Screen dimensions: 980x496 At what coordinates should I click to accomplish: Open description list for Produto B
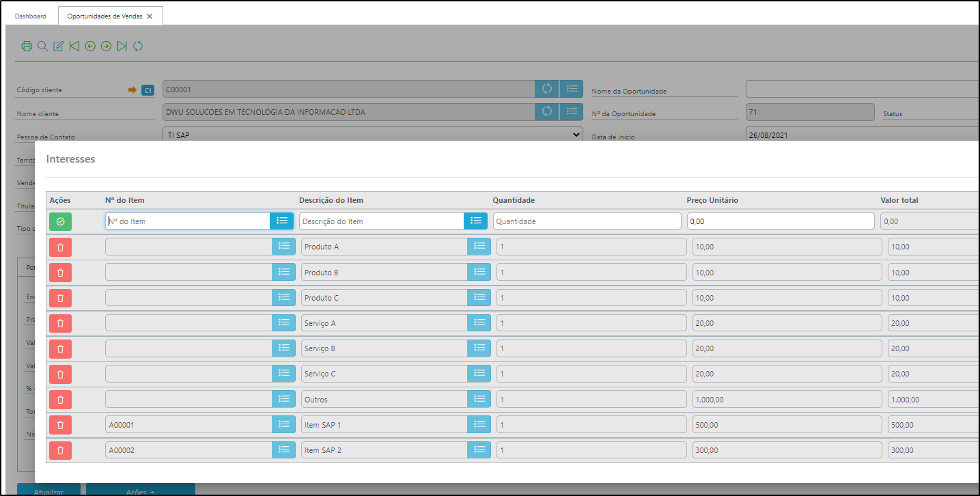[479, 272]
